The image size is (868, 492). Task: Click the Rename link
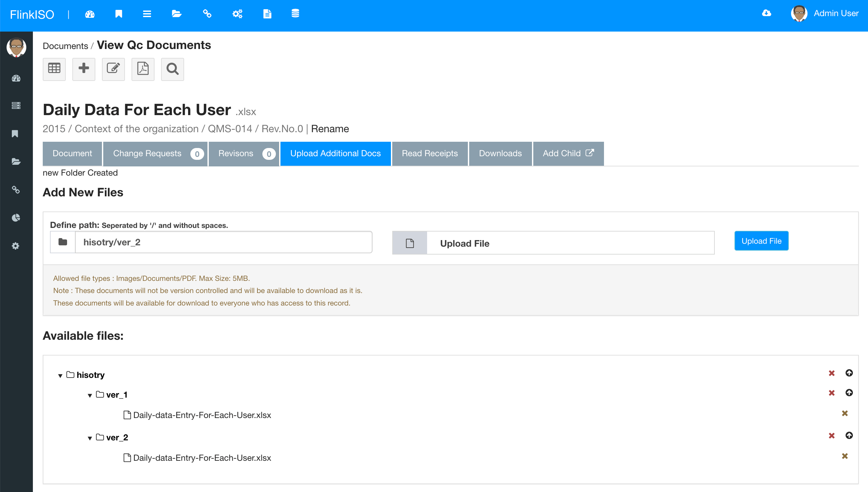click(x=330, y=129)
